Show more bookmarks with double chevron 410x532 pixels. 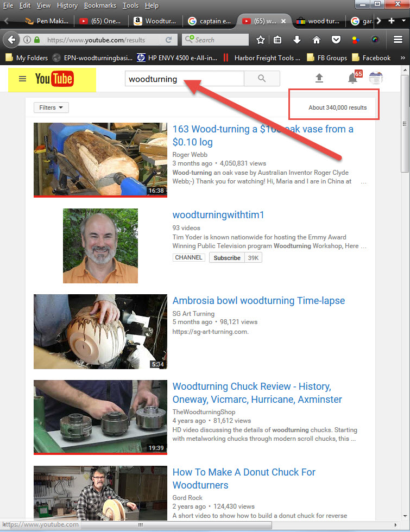click(403, 58)
